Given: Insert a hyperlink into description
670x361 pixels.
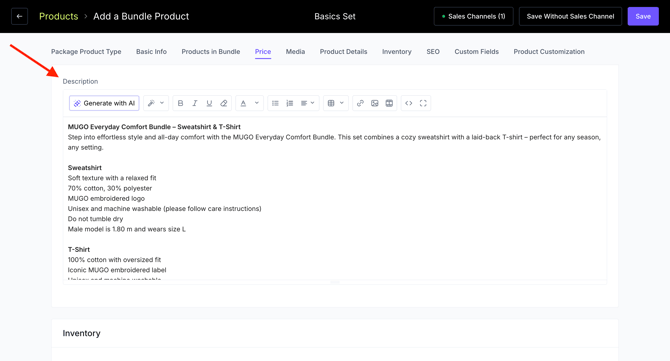Looking at the screenshot, I should coord(360,103).
